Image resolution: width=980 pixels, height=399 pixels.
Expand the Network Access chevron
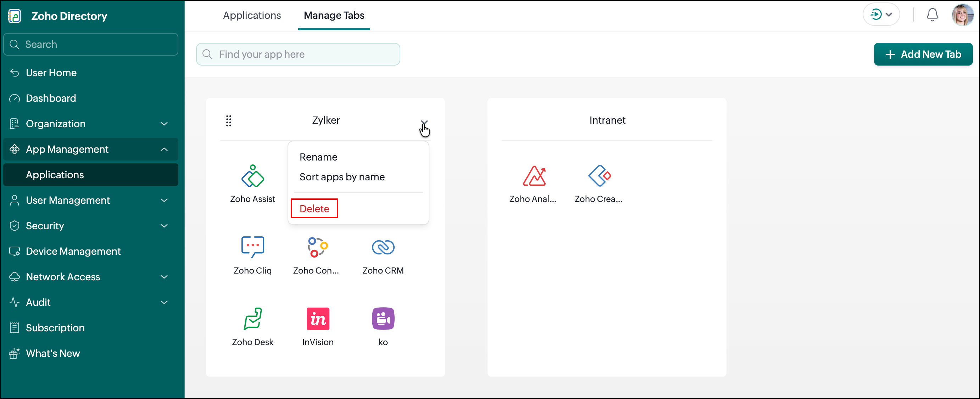165,276
